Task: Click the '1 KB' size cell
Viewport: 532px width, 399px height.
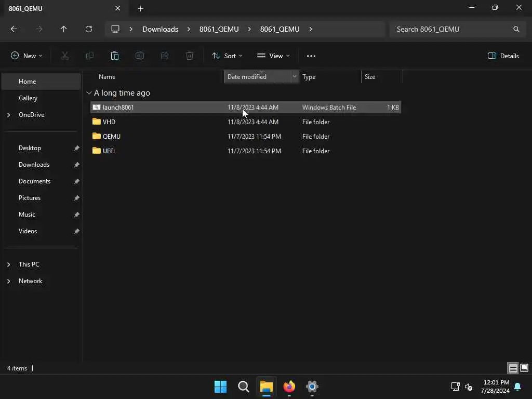Action: 393,107
